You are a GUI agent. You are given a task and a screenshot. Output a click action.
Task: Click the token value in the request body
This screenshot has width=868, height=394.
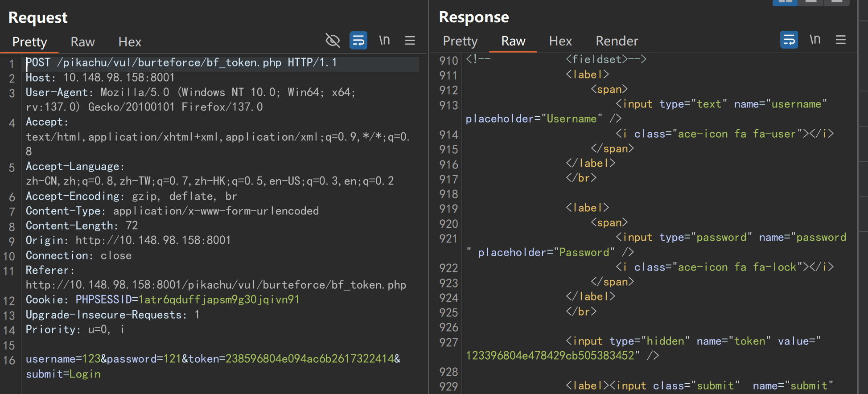(x=310, y=359)
